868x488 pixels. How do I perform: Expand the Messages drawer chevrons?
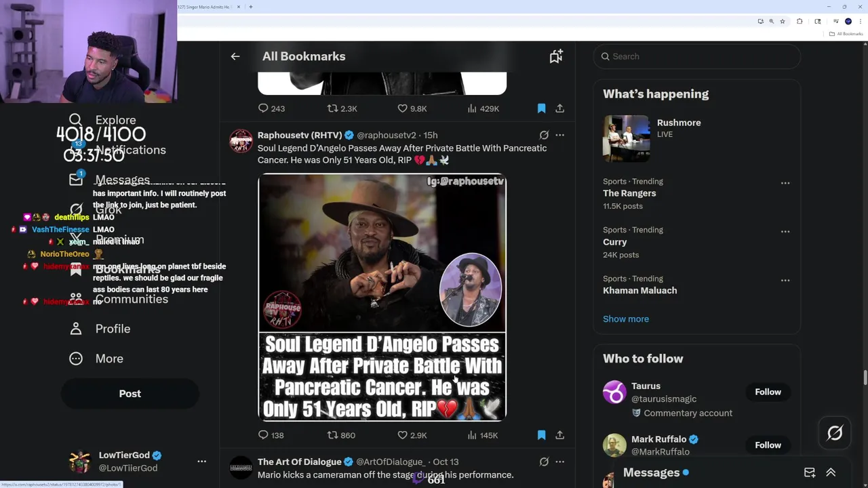tap(831, 472)
